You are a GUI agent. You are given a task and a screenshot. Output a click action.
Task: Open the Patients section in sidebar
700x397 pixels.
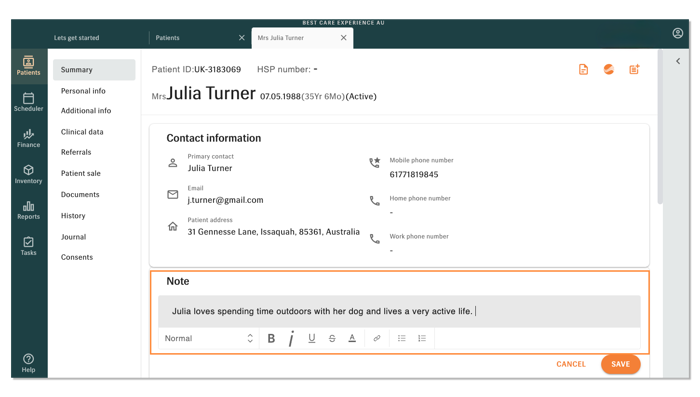pyautogui.click(x=29, y=66)
